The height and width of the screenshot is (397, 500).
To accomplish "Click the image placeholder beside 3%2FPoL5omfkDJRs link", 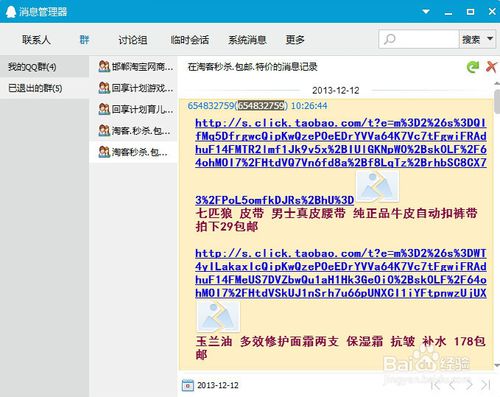I will click(x=377, y=186).
